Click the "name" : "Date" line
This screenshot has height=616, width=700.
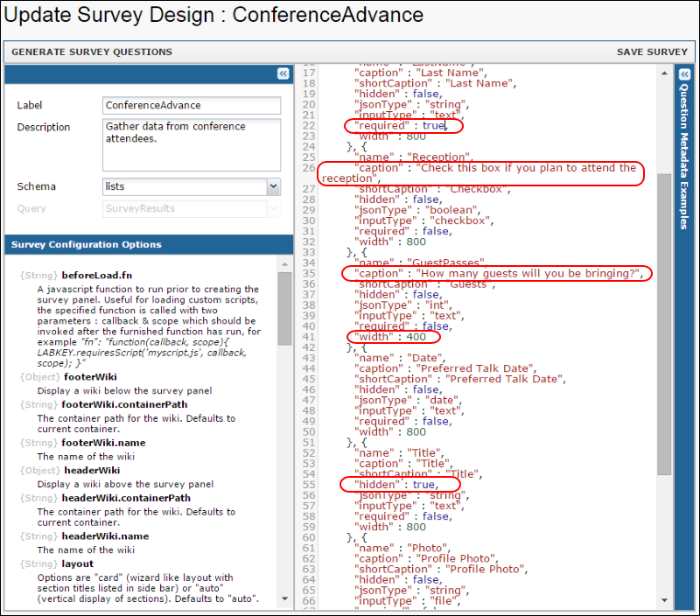click(400, 358)
